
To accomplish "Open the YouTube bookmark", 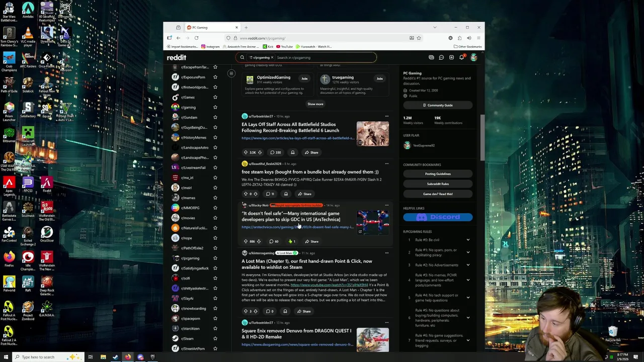I will click(284, 47).
